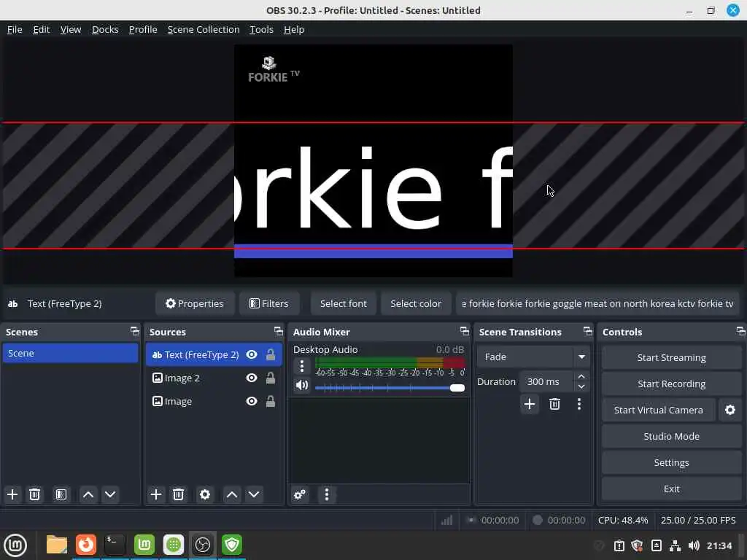Open the Edit menu
Image resolution: width=747 pixels, height=560 pixels.
click(x=42, y=29)
